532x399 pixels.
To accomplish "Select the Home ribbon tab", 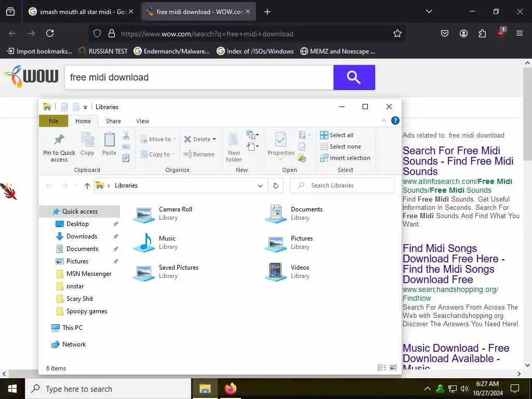I will tap(83, 121).
